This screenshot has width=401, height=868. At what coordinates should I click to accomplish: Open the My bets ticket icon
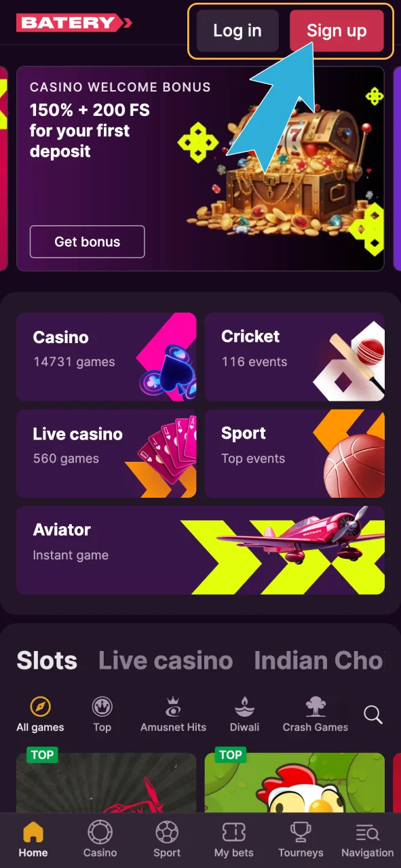coord(233,831)
